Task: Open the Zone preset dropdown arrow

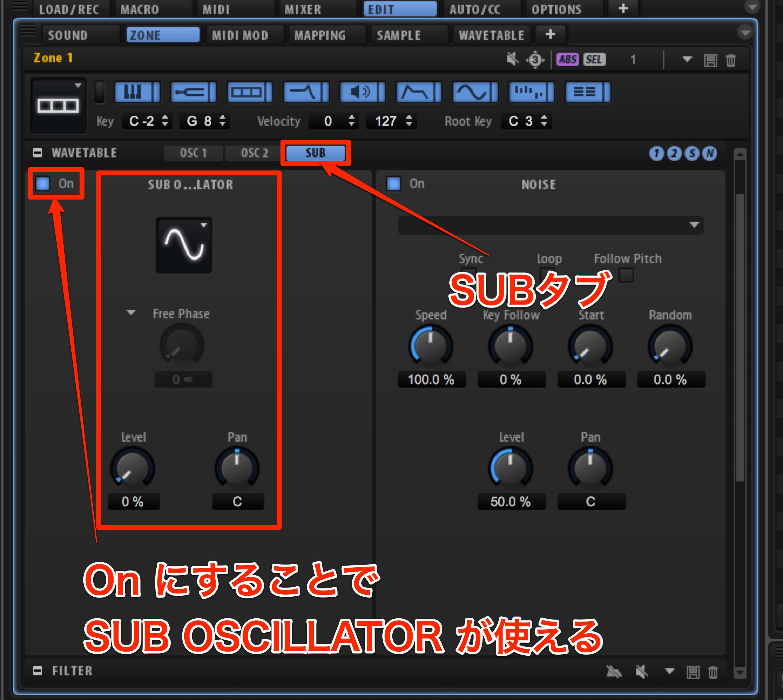Action: click(687, 60)
